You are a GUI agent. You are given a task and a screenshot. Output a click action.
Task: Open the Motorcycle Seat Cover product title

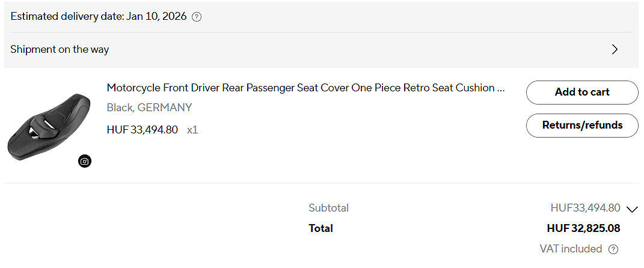[x=305, y=88]
